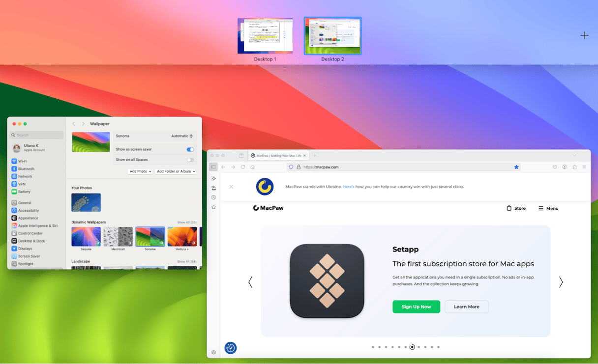The width and height of the screenshot is (598, 364).
Task: Open the browser extensions icon
Action: click(x=574, y=167)
